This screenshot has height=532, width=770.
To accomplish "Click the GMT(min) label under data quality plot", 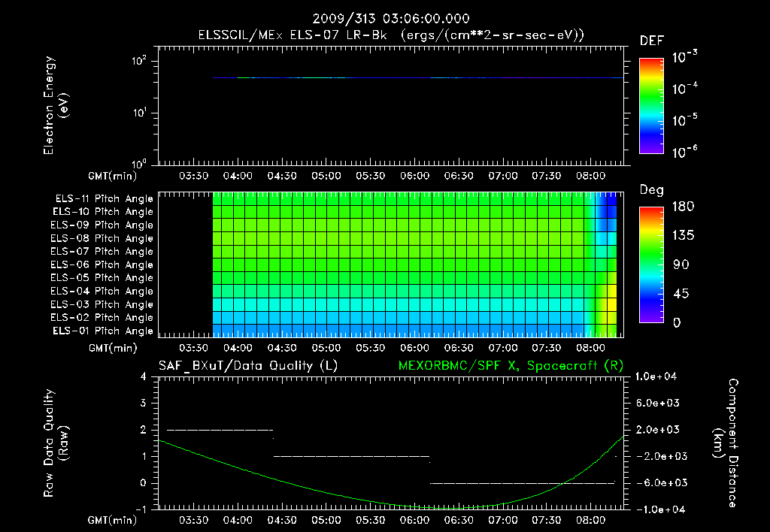I will [112, 520].
